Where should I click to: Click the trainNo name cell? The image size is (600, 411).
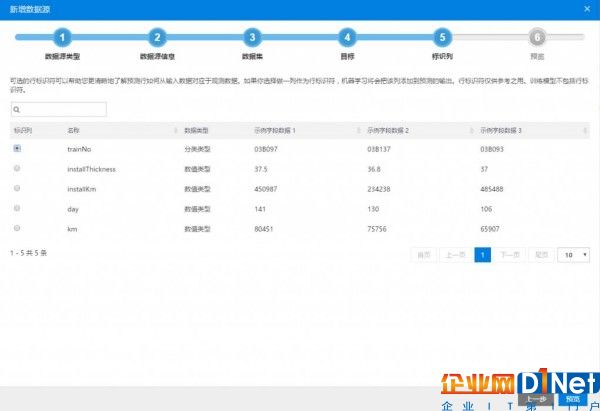click(79, 149)
